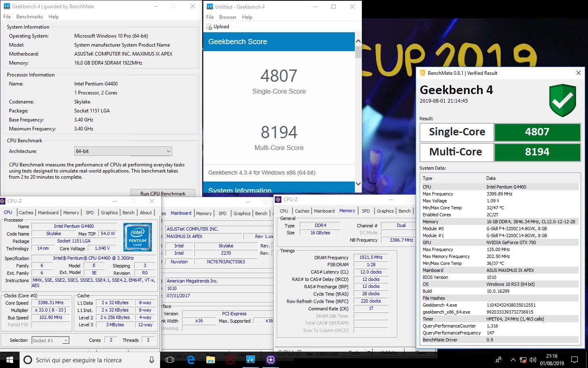The height and width of the screenshot is (368, 588).
Task: Select SPD tab in the CPU-Z Memory window
Action: [x=366, y=211]
